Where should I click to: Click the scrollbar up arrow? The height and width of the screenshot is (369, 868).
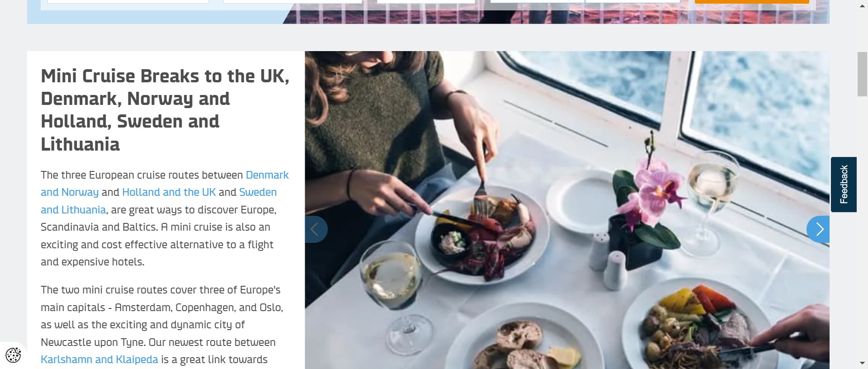(862, 5)
